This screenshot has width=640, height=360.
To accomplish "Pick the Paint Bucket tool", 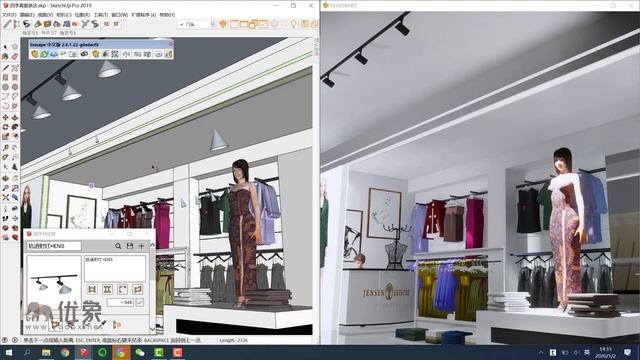I will coord(5,56).
